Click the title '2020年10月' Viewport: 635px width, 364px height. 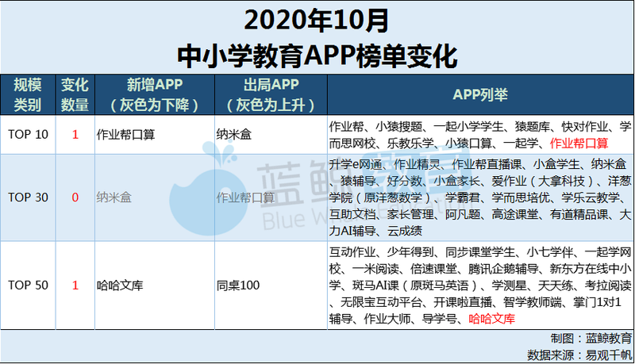317,21
